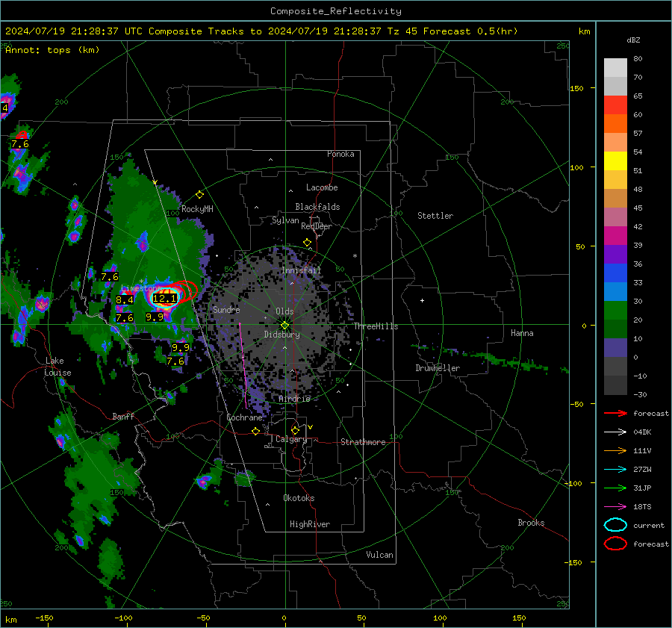Click the Innisfail city label

click(x=302, y=270)
